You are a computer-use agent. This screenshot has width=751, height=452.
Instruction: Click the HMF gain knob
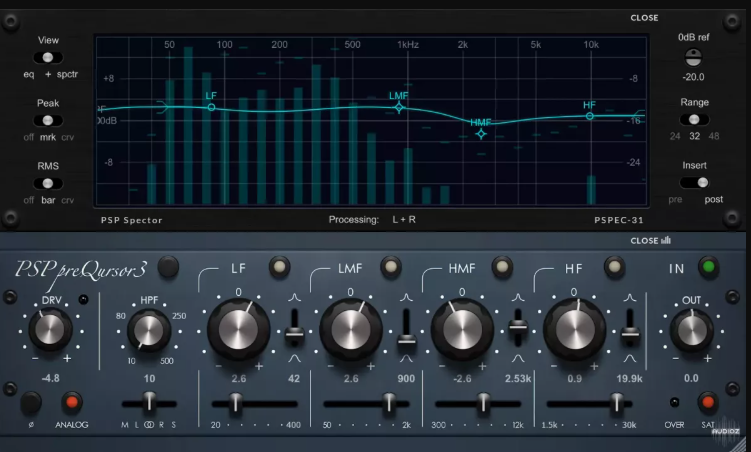[462, 330]
